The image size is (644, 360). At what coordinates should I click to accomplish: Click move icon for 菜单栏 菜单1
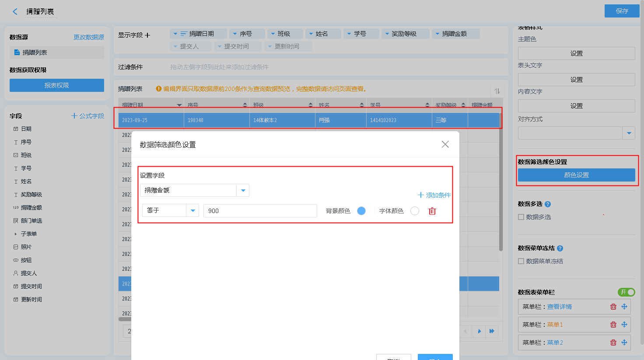click(624, 325)
